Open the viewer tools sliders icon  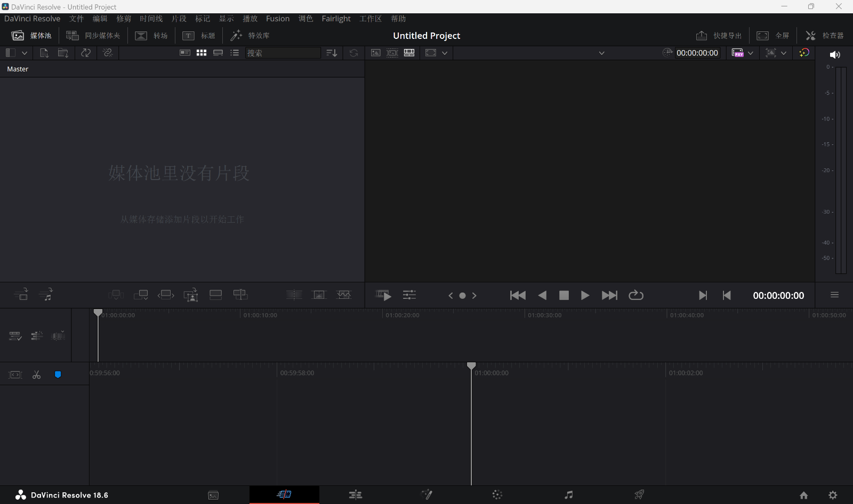[409, 295]
